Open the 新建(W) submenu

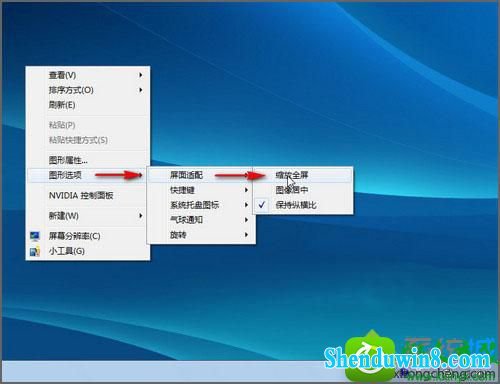(x=87, y=216)
